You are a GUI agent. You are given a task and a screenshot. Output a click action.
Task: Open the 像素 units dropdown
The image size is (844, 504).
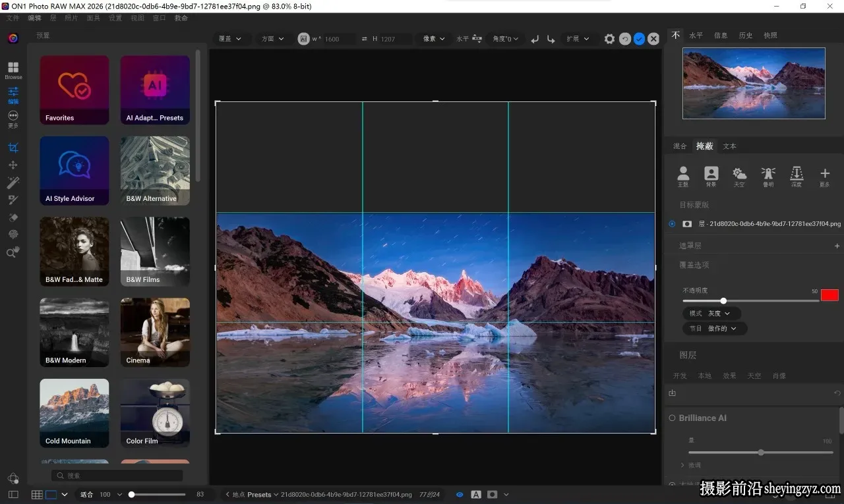[x=434, y=39]
